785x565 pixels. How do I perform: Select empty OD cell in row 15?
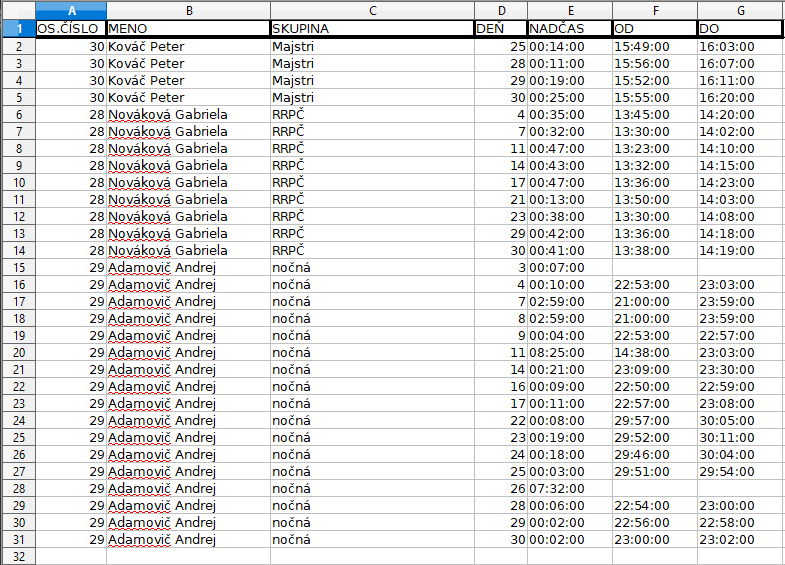tap(655, 268)
